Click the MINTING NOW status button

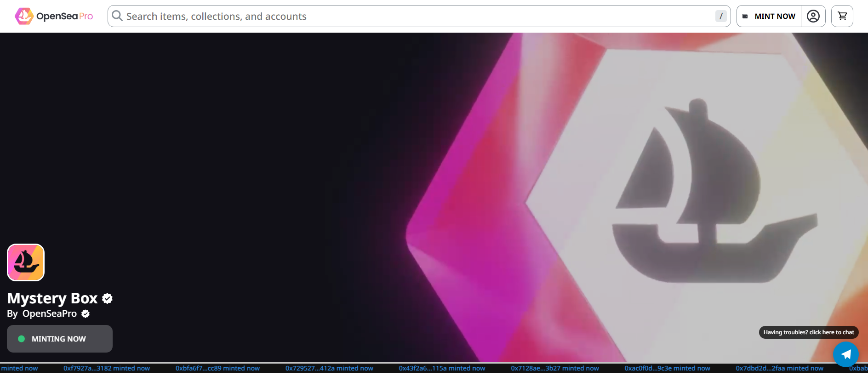tap(60, 339)
